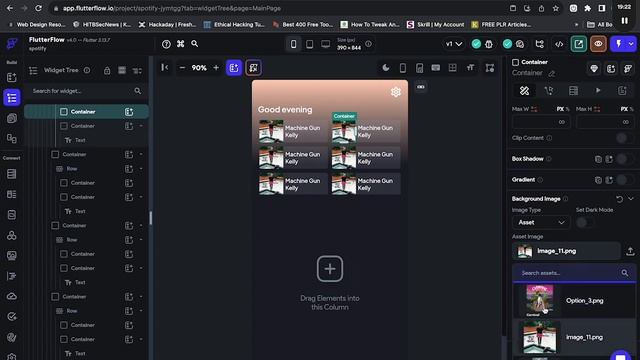Reset the Background Image with undo icon

tap(620, 199)
